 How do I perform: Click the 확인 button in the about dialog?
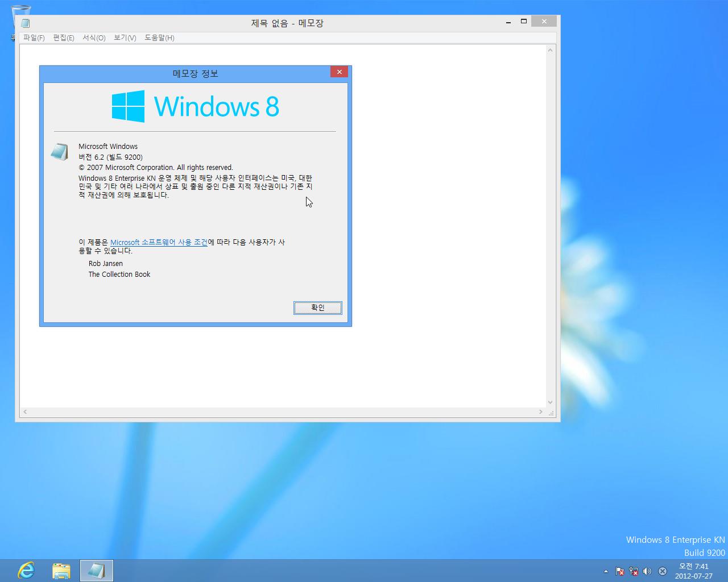[x=318, y=307]
